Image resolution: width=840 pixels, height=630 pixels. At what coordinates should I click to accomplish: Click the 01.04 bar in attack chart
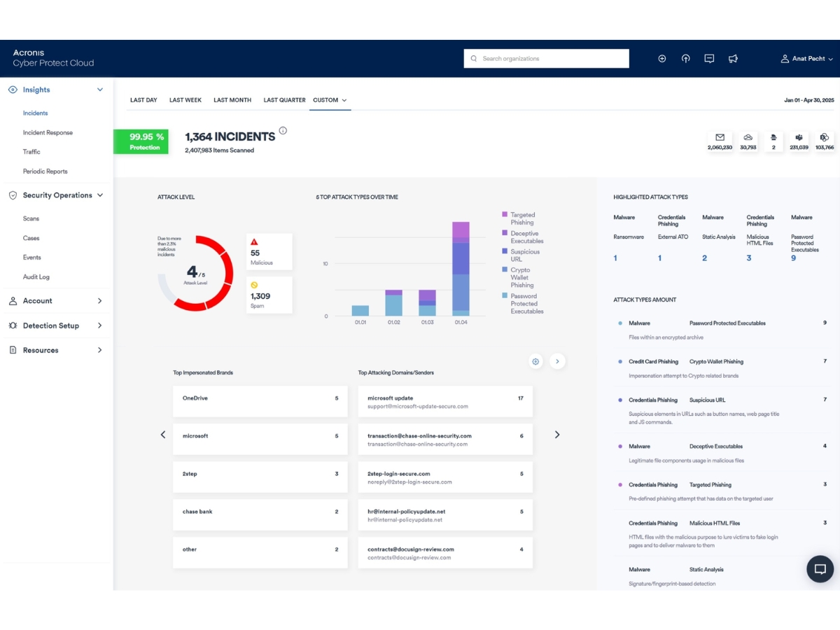click(461, 269)
